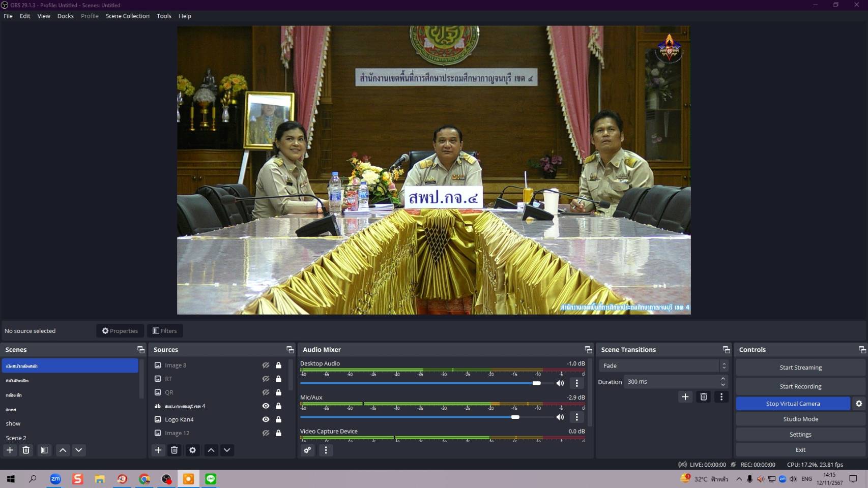Hide the Logo Kan4 source
Viewport: 868px width, 488px height.
266,419
